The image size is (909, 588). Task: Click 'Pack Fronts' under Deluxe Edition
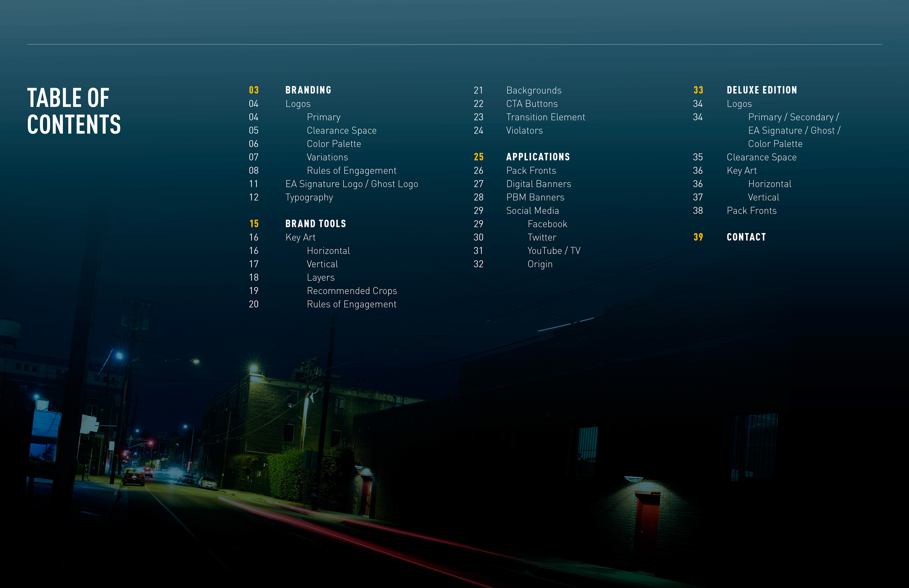751,211
